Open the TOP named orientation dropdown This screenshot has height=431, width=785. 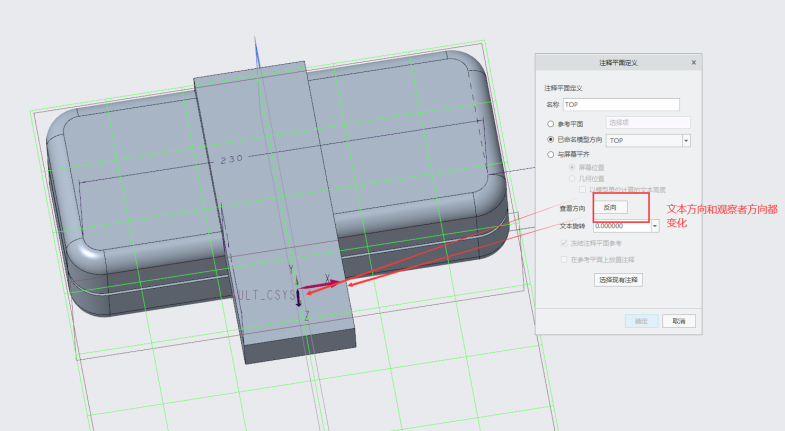pos(686,140)
